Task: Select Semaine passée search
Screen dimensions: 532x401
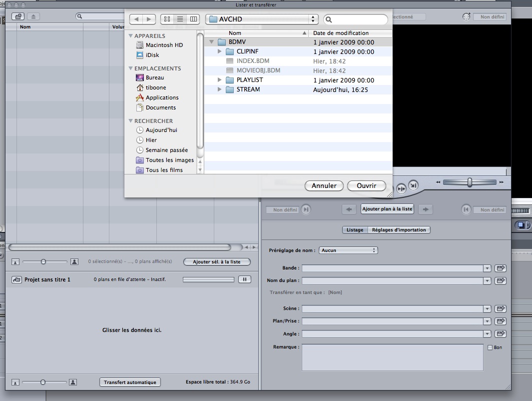Action: pyautogui.click(x=162, y=149)
